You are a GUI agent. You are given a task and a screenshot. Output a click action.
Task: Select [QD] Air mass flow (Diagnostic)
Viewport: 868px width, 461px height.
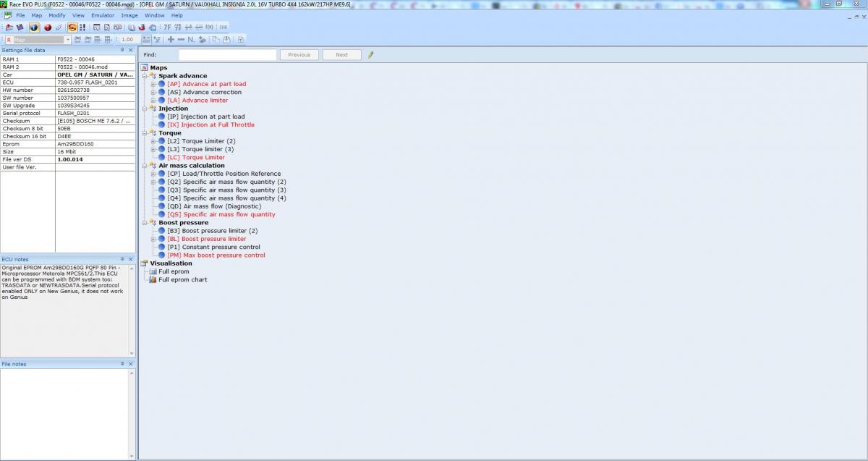click(x=214, y=206)
